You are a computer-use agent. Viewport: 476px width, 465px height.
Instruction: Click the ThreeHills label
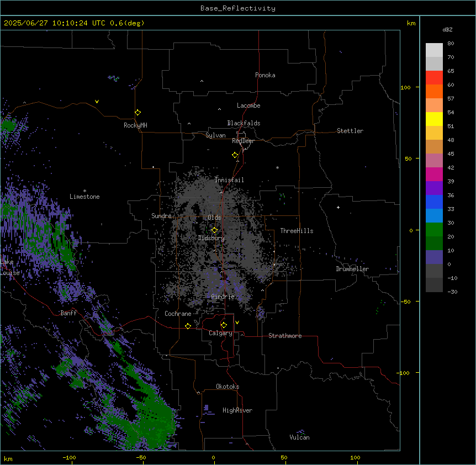297,231
